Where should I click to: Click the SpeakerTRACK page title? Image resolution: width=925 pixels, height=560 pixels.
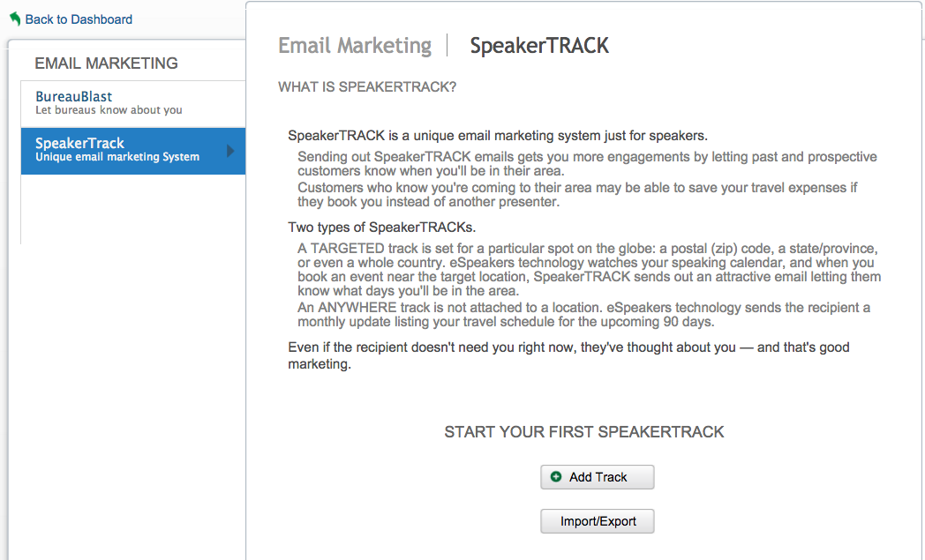point(539,45)
